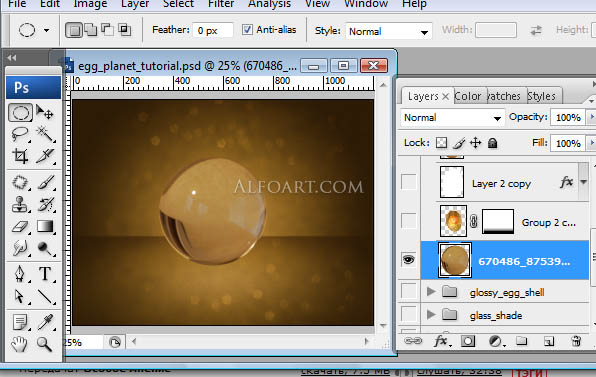
Task: Add a layer mask
Action: coord(468,341)
